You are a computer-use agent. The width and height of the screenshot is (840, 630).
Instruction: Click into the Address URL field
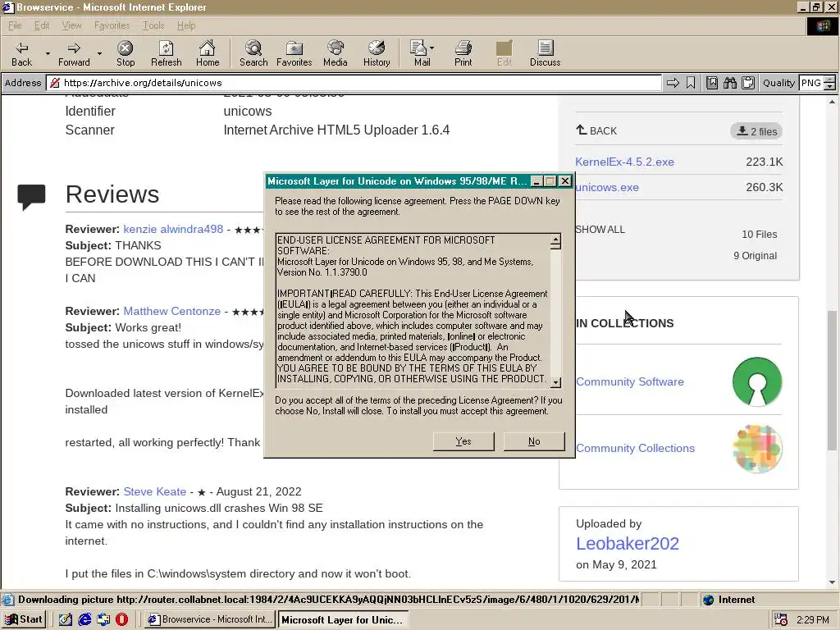pos(354,83)
